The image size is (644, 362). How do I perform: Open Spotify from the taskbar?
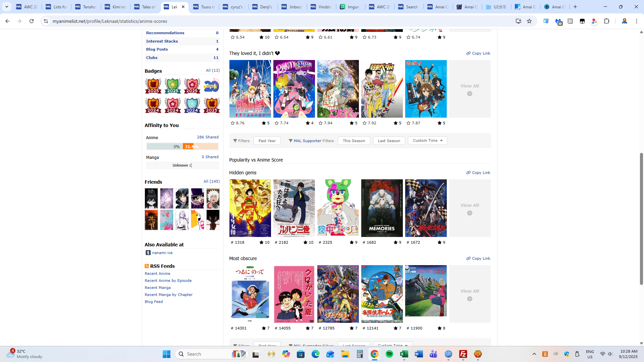(389, 354)
